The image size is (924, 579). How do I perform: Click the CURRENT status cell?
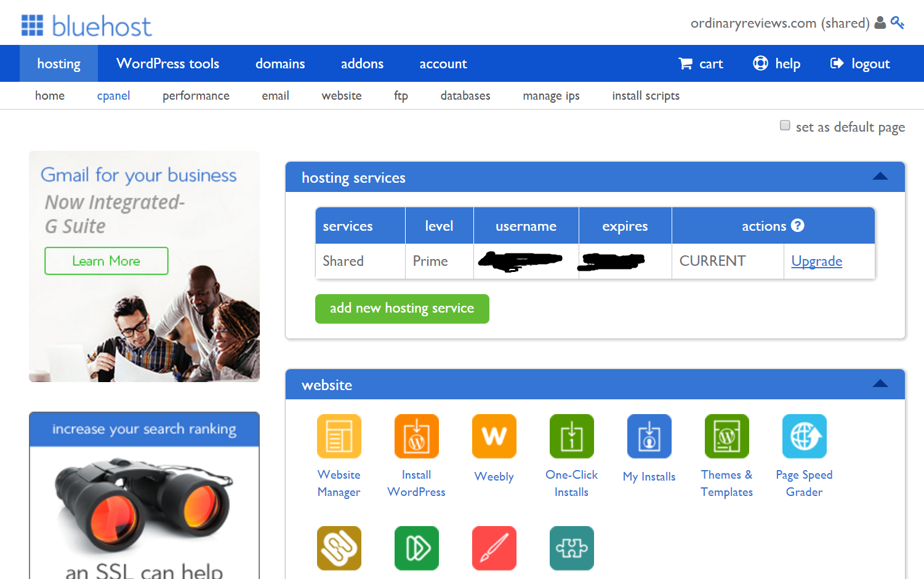coord(728,262)
